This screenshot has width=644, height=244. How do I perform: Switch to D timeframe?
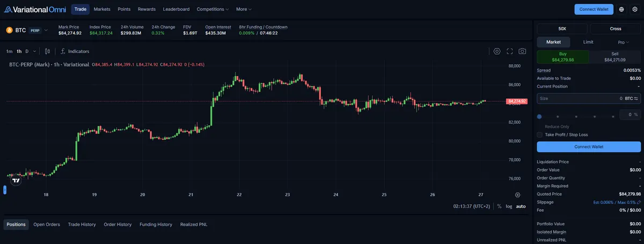point(27,51)
